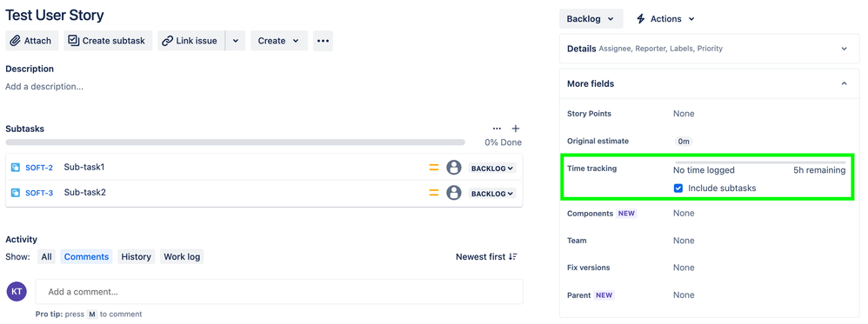Viewport: 868px width, 324px height.
Task: Edit the Story Points None value
Action: tap(684, 113)
